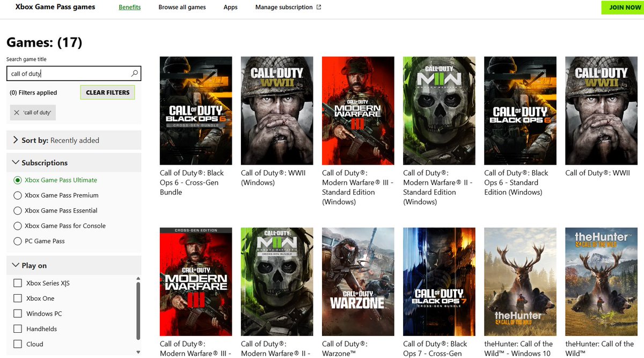The image size is (644, 358).
Task: Open Modern Warfare III Standard Edition cover
Action: 358,111
